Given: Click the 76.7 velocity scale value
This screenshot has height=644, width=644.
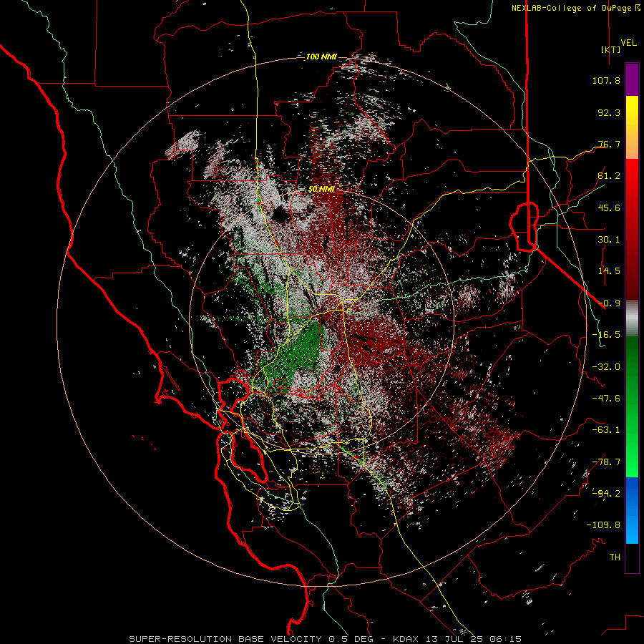Looking at the screenshot, I should 609,144.
